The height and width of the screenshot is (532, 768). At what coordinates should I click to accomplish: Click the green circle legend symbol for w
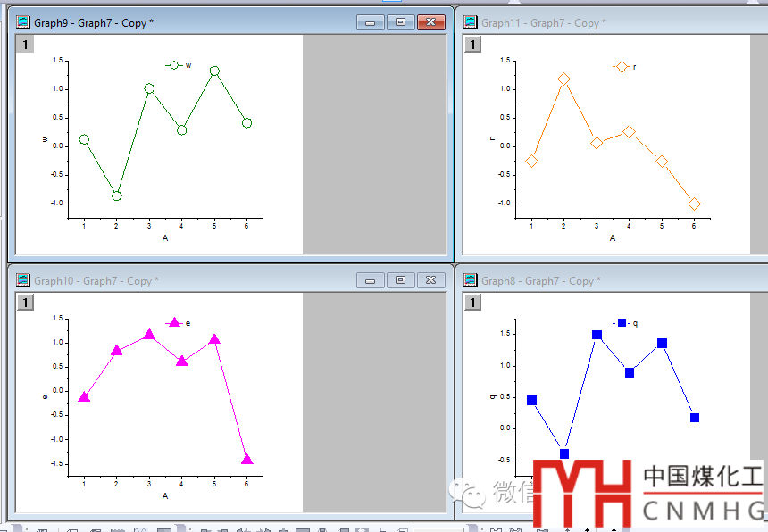pyautogui.click(x=173, y=65)
